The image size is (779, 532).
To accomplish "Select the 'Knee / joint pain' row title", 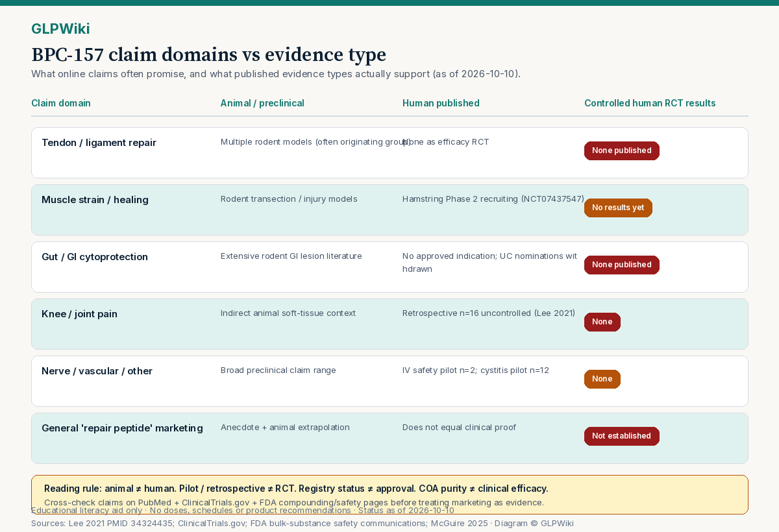I will [79, 314].
